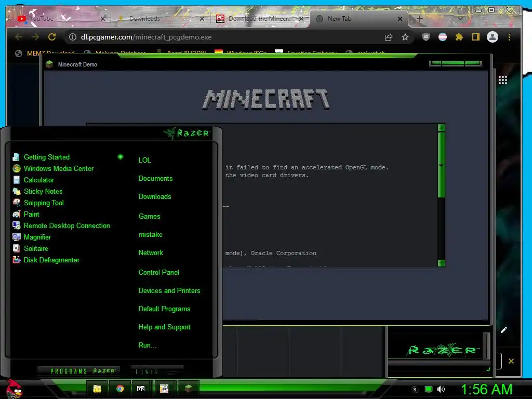
Task: Open Documents from the start menu
Action: [155, 179]
